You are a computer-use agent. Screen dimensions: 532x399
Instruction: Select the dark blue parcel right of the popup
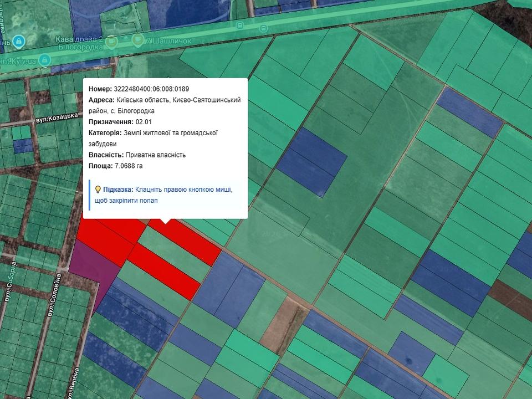tap(311, 161)
